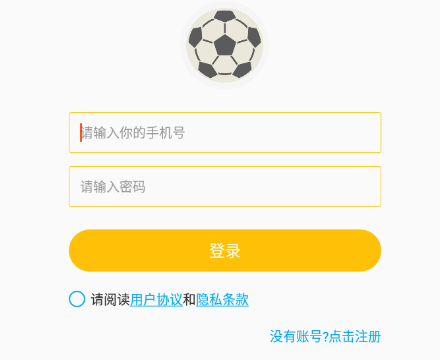
Task: Toggle the blue terms acceptance radio circle
Action: (77, 299)
